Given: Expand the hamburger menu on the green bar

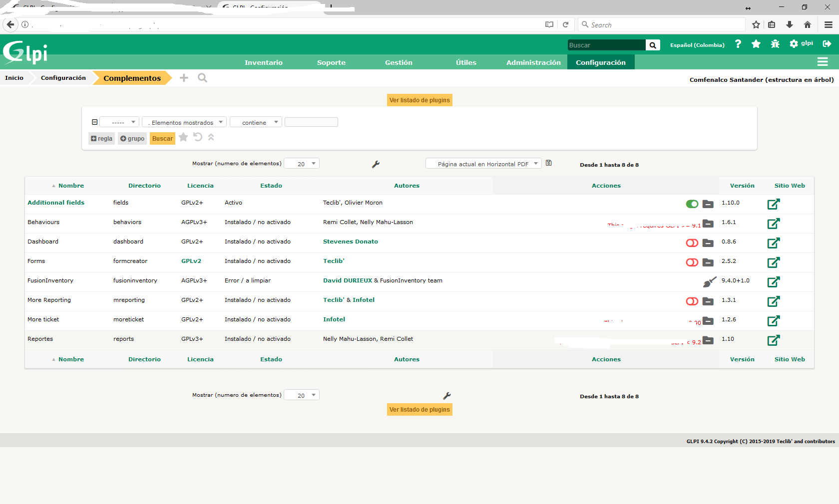Looking at the screenshot, I should (x=823, y=62).
